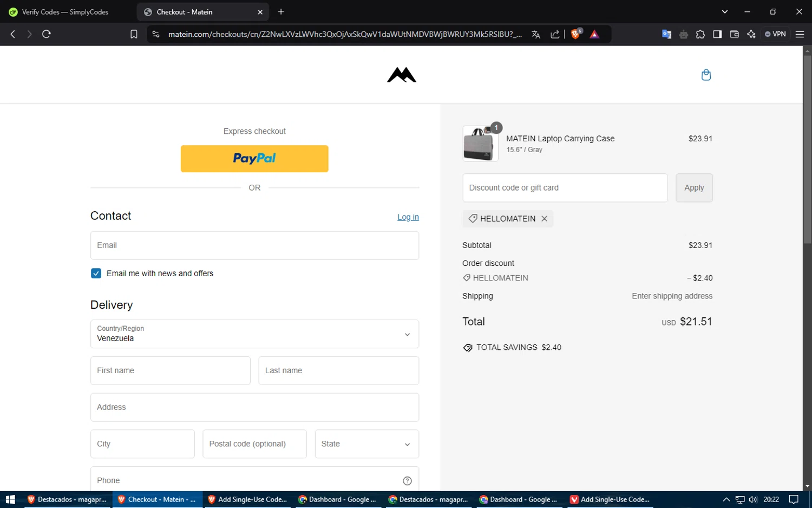The image size is (812, 508).
Task: Open first Add Single-Use Code taskbar item
Action: click(247, 499)
